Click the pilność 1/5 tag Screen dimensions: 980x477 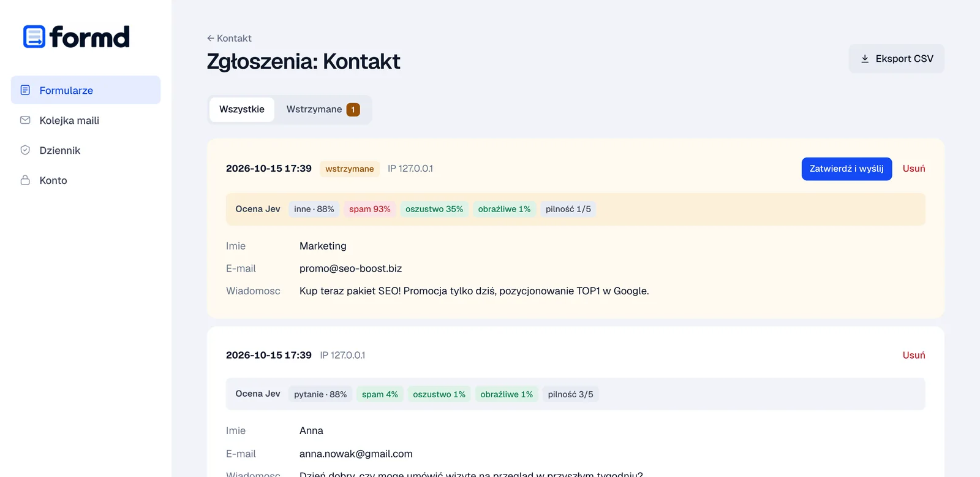point(568,209)
